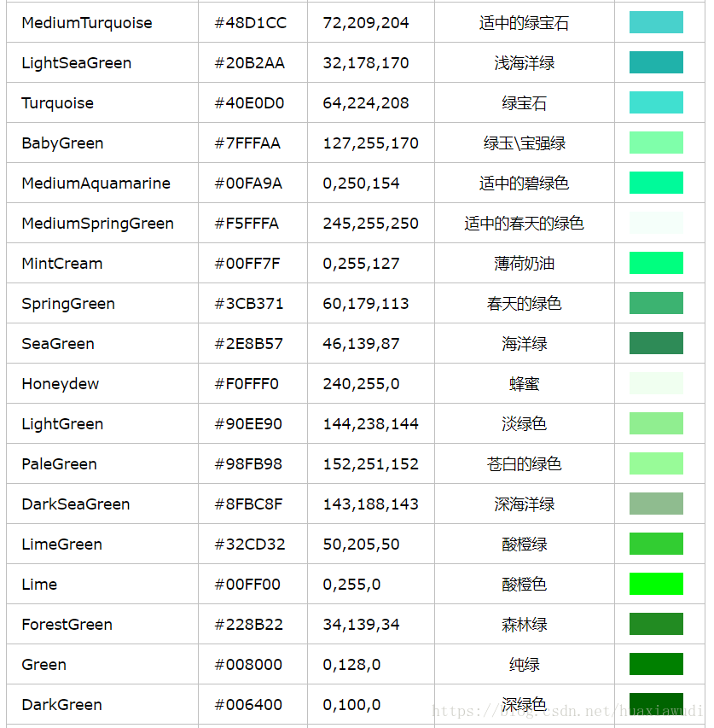Click hex code #228B22
714x728 pixels.
249,625
